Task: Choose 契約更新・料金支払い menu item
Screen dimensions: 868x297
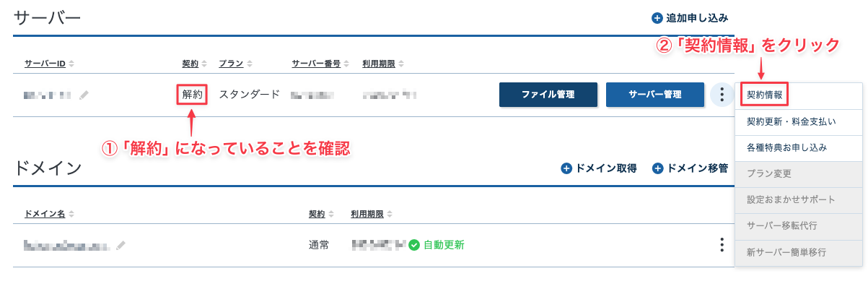Action: [x=792, y=121]
